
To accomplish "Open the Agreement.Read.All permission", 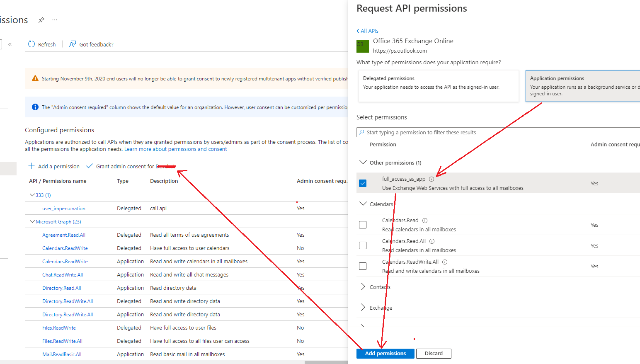I will coord(64,235).
